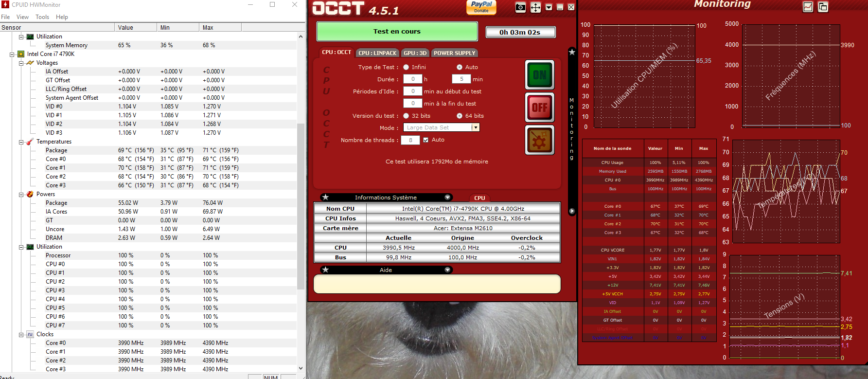Screen dimensions: 868x379
Task: Select the Auto test type option
Action: [x=460, y=67]
